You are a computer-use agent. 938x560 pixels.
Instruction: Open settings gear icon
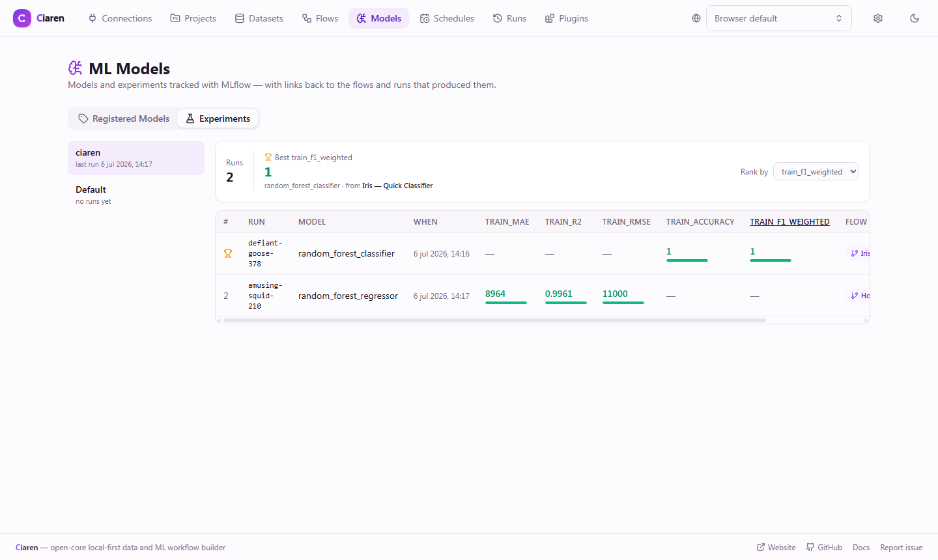tap(878, 18)
